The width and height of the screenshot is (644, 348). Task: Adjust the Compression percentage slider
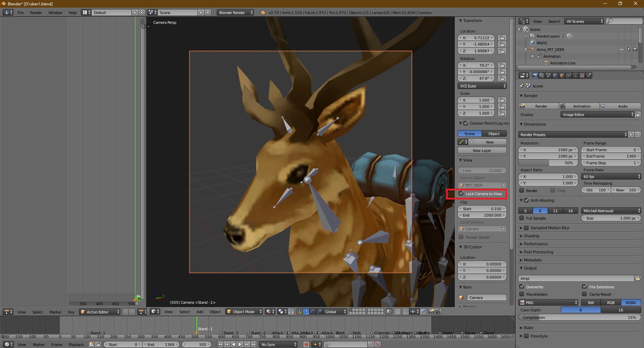tap(579, 317)
